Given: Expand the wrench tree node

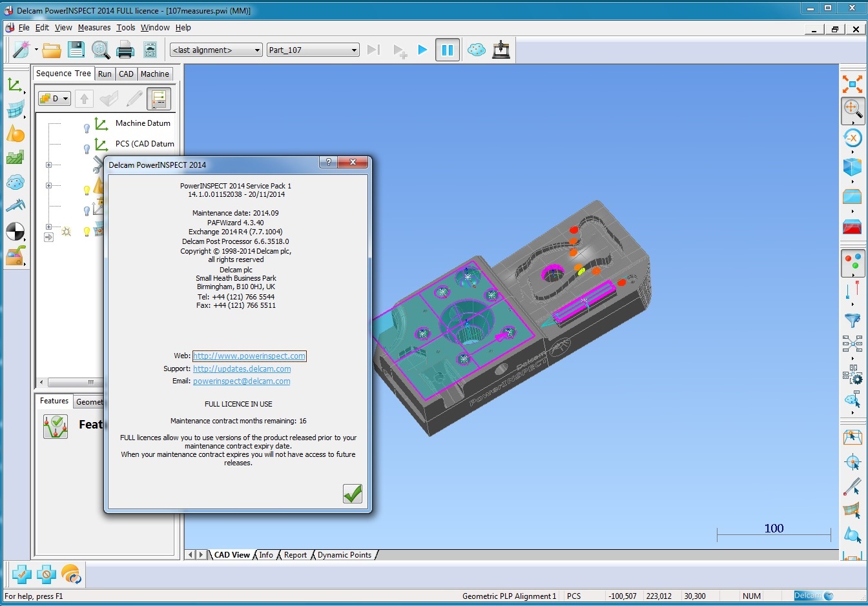Looking at the screenshot, I should pos(48,165).
